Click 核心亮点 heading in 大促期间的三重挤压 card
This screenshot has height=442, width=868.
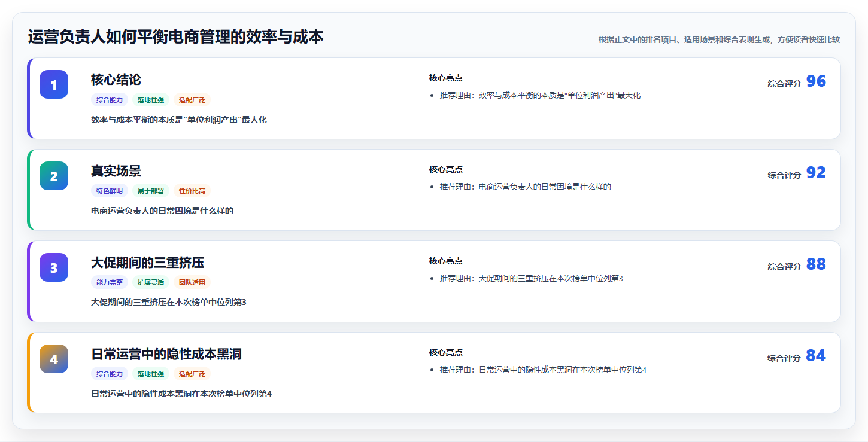[445, 261]
